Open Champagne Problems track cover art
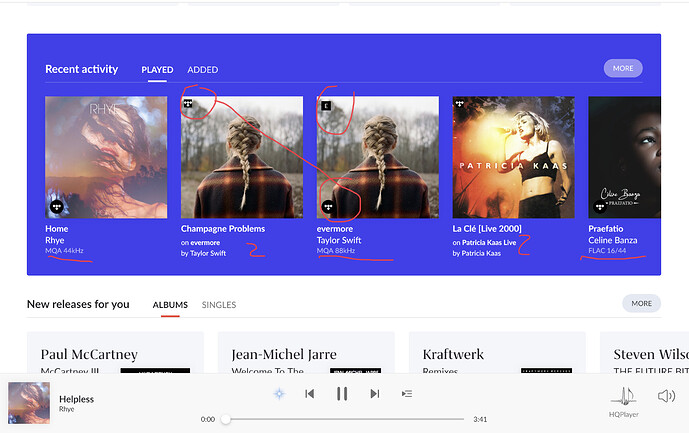This screenshot has height=433, width=689. tap(242, 157)
